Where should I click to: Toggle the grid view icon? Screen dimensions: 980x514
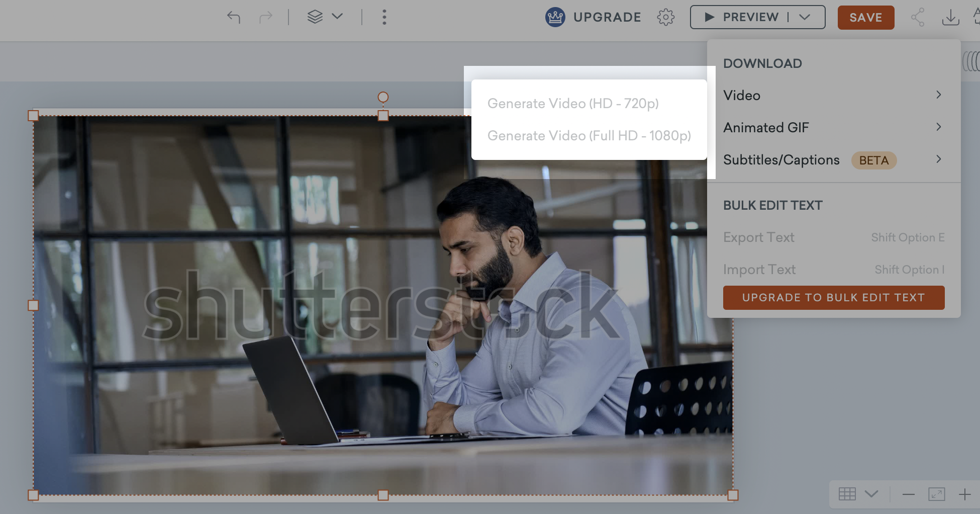847,494
